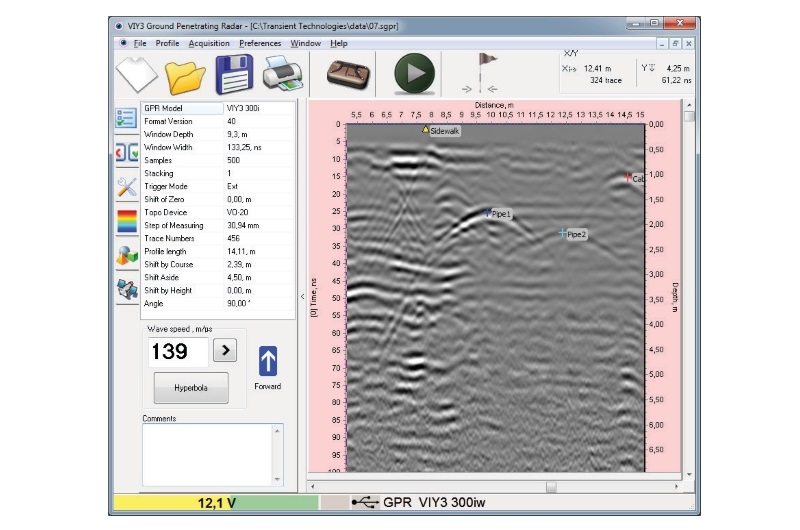Image resolution: width=800 pixels, height=530 pixels.
Task: Open the Window menu
Action: click(306, 43)
